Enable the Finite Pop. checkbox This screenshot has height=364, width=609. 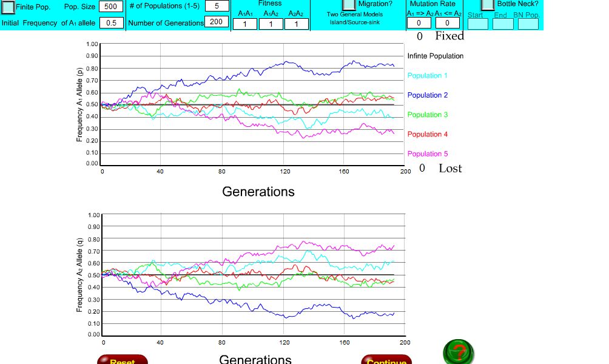(x=7, y=7)
